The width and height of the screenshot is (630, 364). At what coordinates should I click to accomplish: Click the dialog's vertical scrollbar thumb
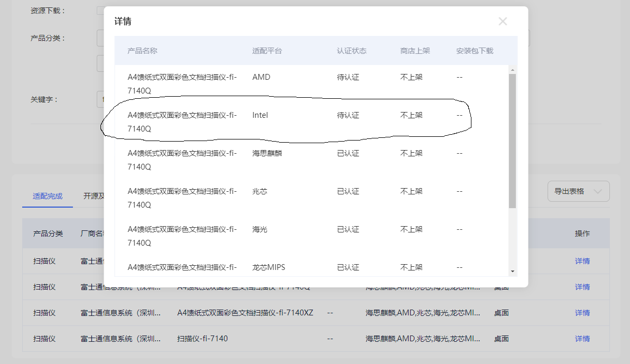point(512,141)
